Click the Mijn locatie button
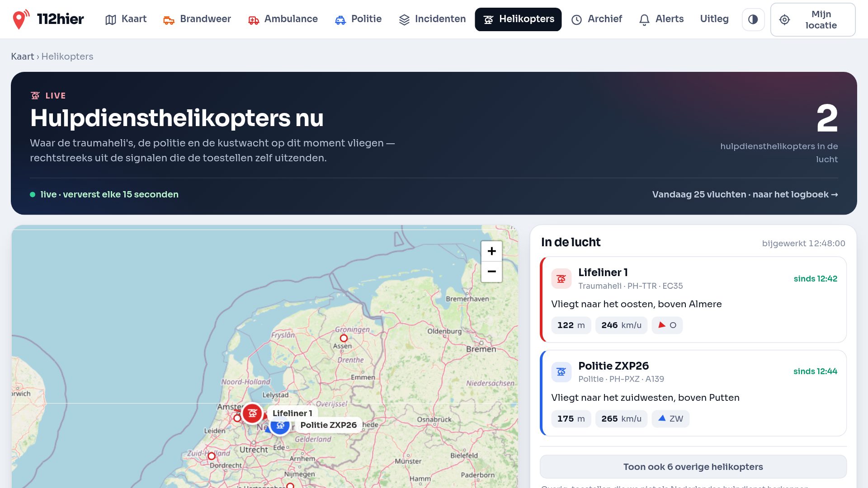The height and width of the screenshot is (488, 868). coord(813,19)
